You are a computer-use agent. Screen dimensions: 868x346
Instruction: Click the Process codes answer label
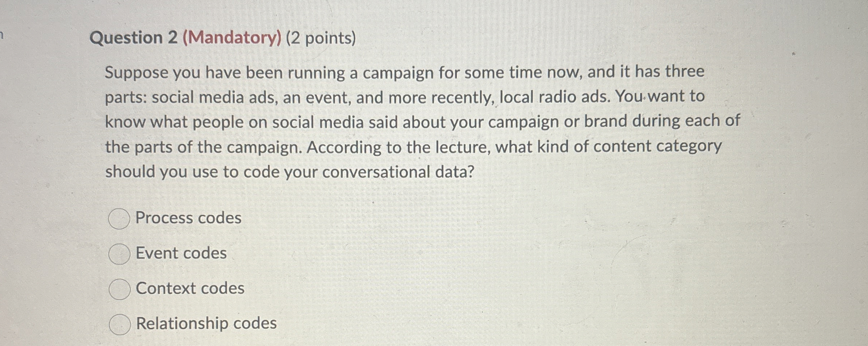pos(188,217)
